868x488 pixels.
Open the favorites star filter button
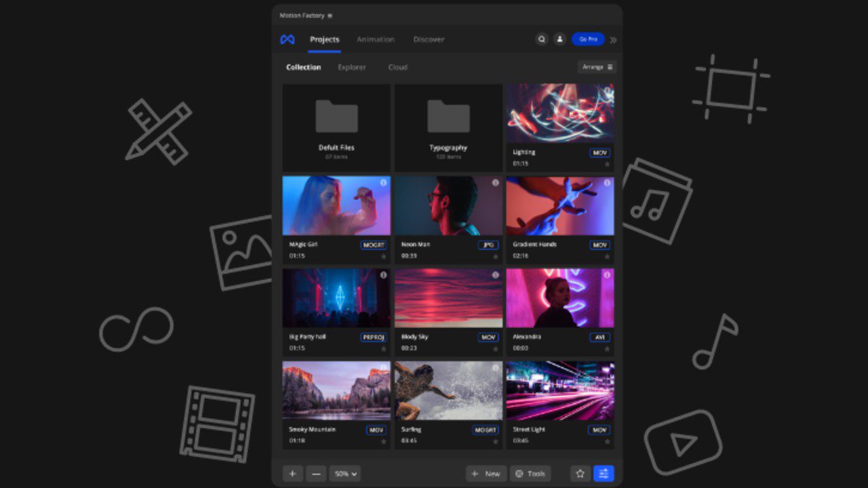pyautogui.click(x=580, y=474)
